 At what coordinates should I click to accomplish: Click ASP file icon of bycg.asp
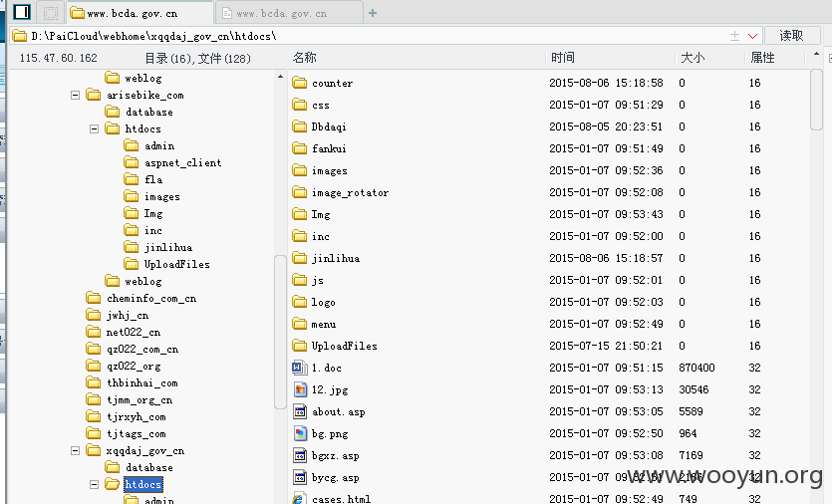click(300, 477)
